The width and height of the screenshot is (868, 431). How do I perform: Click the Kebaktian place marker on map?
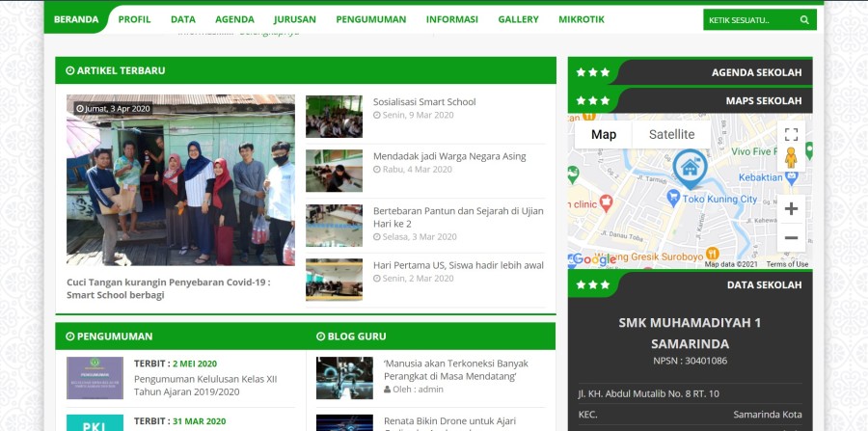coord(792,177)
